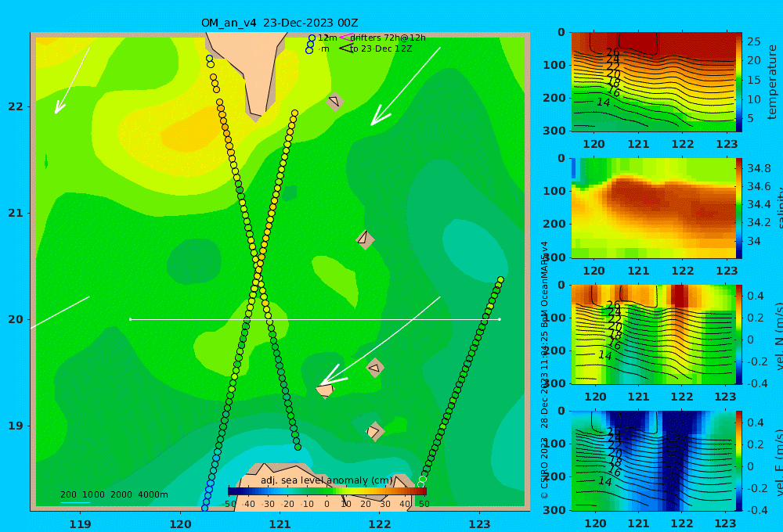Viewport: 783px width, 532px height.
Task: Click latitude label 19 on main map
Action: pos(16,426)
